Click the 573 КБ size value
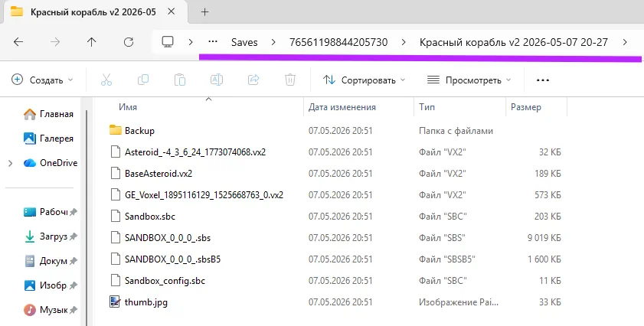This screenshot has height=326, width=644. click(548, 194)
